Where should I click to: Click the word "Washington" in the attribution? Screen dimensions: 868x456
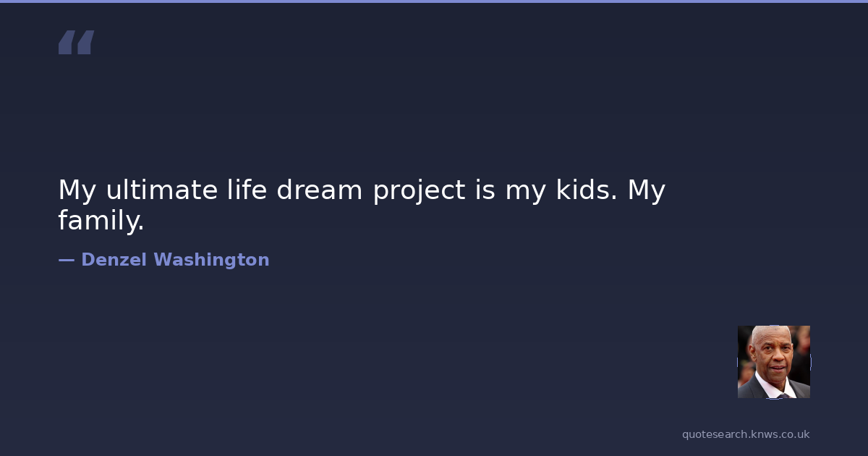pyautogui.click(x=211, y=260)
